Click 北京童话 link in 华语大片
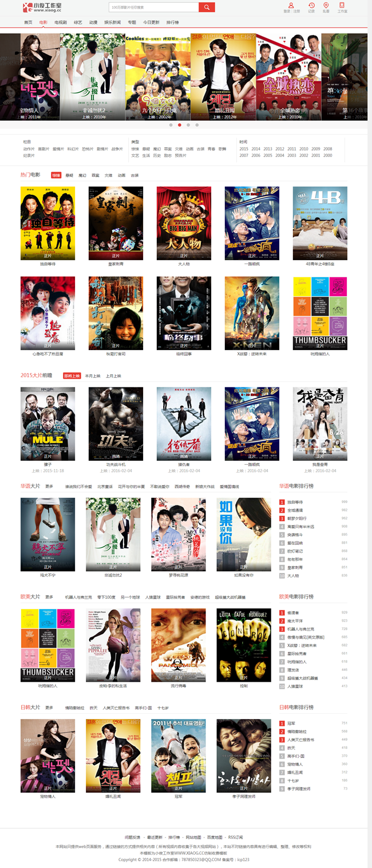This screenshot has height=868, width=372. click(x=105, y=486)
